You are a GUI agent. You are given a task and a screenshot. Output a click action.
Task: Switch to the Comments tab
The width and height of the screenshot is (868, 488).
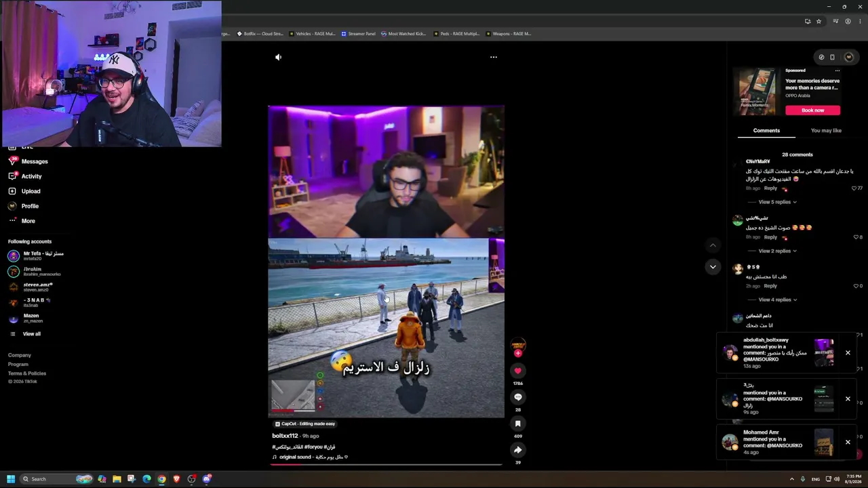[x=766, y=130]
